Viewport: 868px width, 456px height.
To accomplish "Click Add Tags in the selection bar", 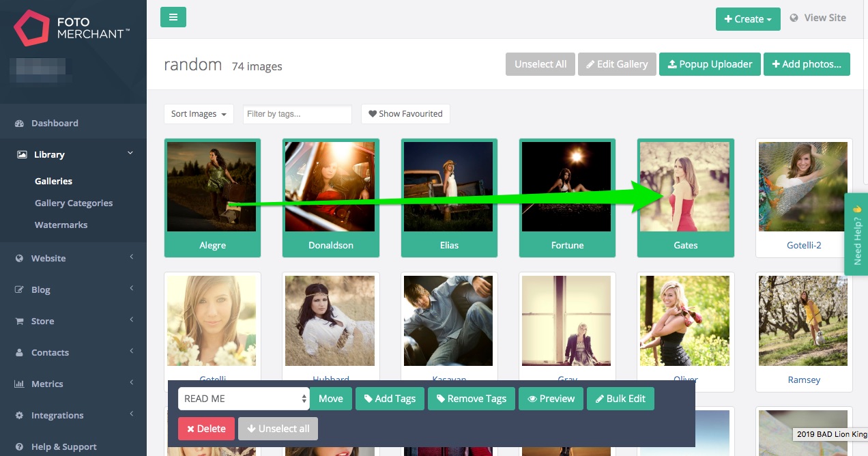I will 390,399.
